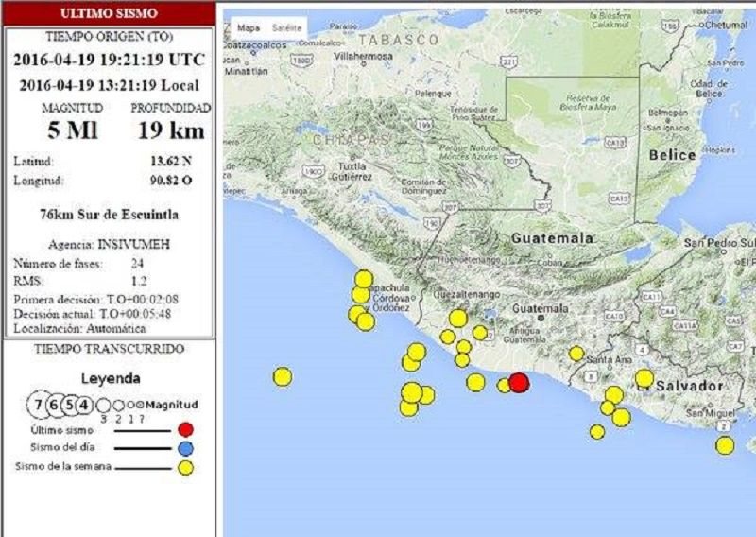Click the ULTIMO SISMO red header
Viewport: 756px width, 537px height.
point(109,13)
